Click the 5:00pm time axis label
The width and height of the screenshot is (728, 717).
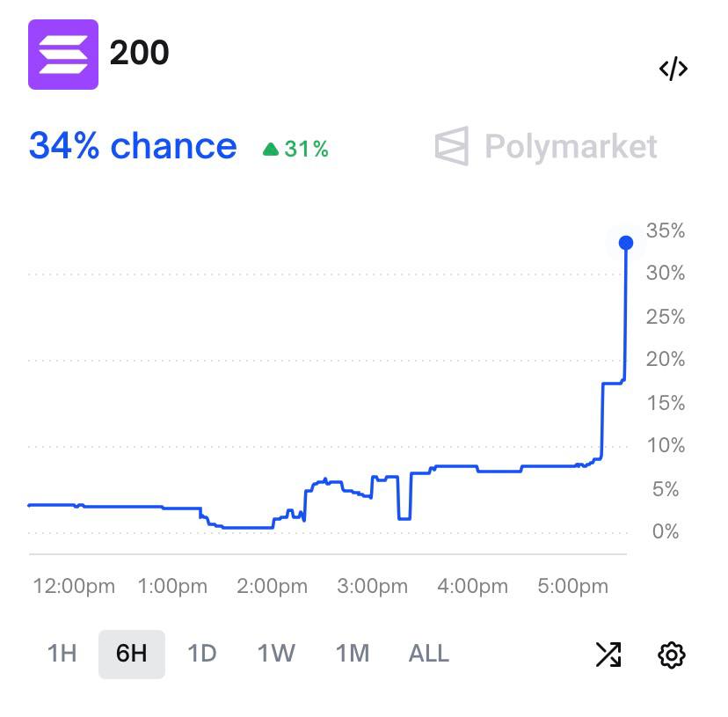pos(573,587)
